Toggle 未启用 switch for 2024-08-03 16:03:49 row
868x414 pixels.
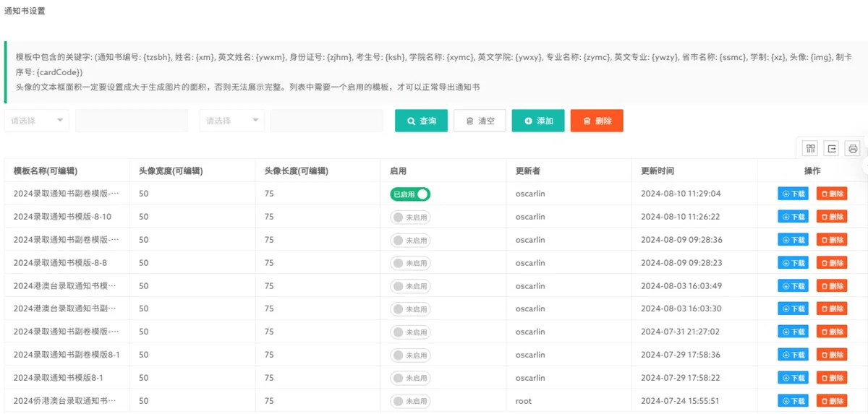click(x=410, y=286)
